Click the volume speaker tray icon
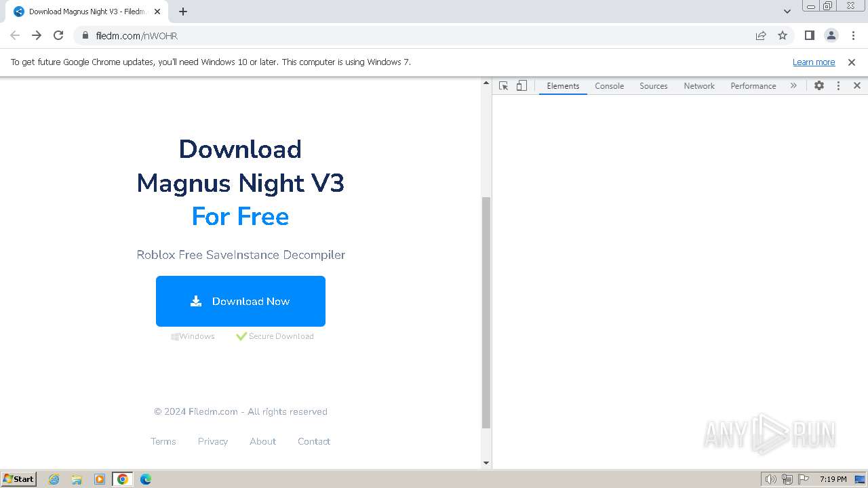This screenshot has height=488, width=868. 770,479
